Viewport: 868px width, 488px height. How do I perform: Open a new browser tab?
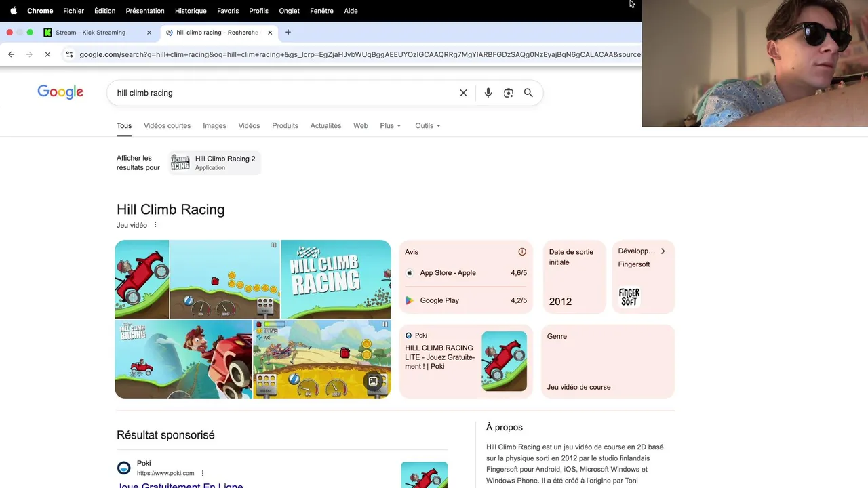point(288,32)
